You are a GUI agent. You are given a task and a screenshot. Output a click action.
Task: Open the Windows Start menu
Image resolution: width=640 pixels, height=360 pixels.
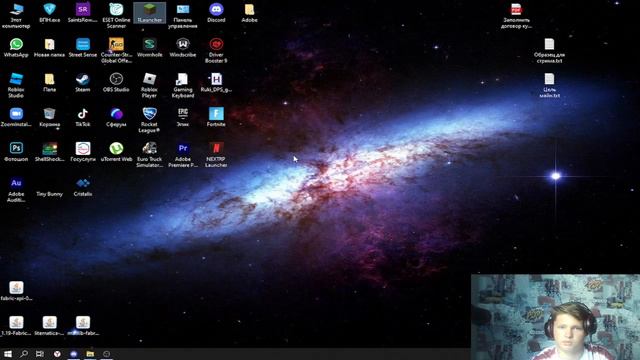[7, 354]
